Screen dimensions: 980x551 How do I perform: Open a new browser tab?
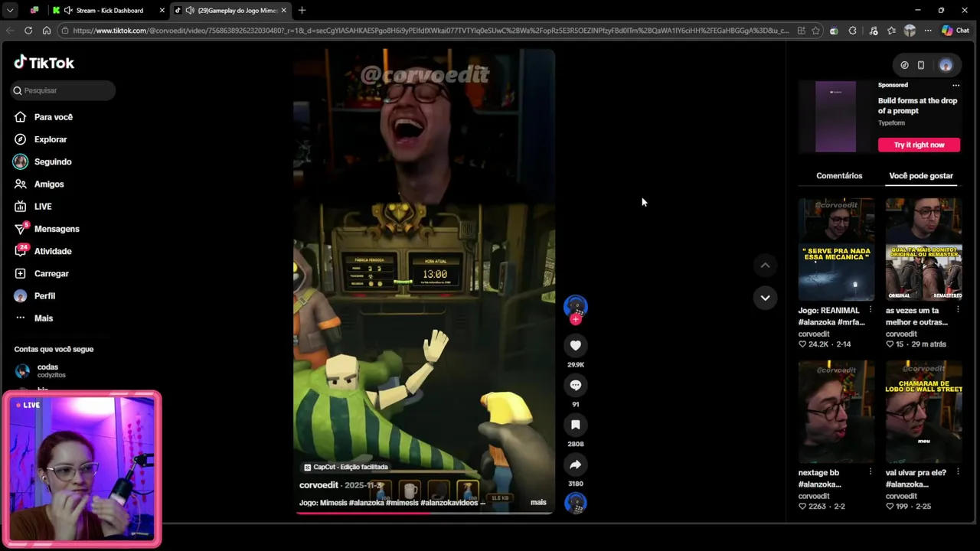tap(302, 11)
